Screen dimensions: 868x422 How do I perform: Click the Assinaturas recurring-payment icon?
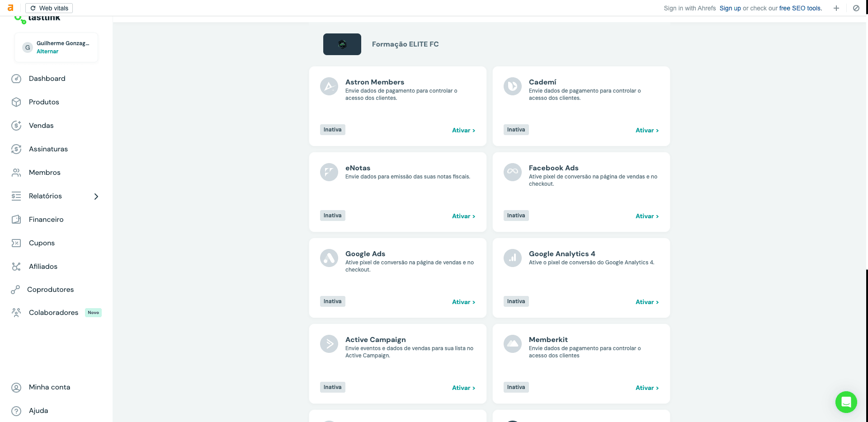pos(16,149)
